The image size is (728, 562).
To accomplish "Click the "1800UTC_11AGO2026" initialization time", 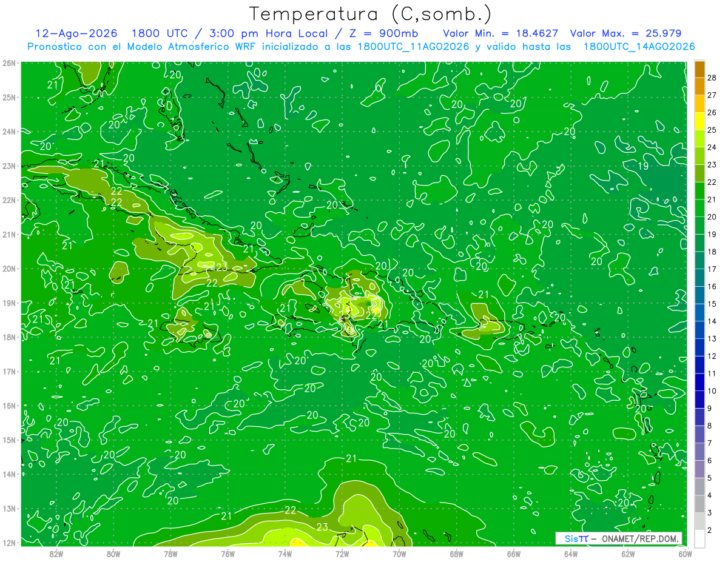I will pos(414,47).
